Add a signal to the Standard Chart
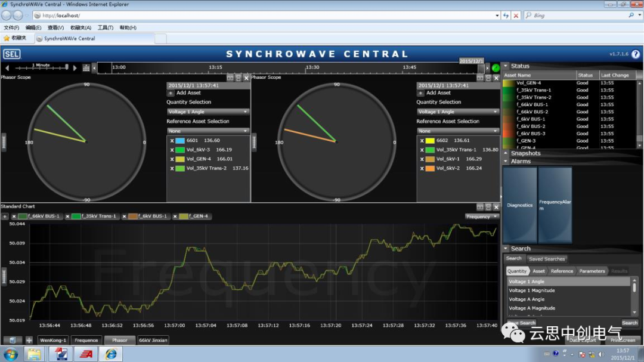The width and height of the screenshot is (644, 362). (5, 216)
